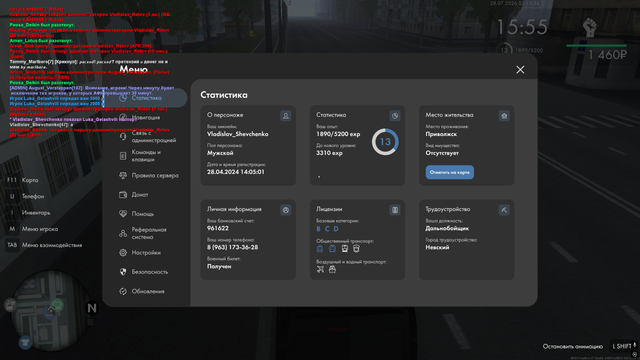The width and height of the screenshot is (640, 360).
Task: Open the Статистика menu section
Action: (145, 98)
